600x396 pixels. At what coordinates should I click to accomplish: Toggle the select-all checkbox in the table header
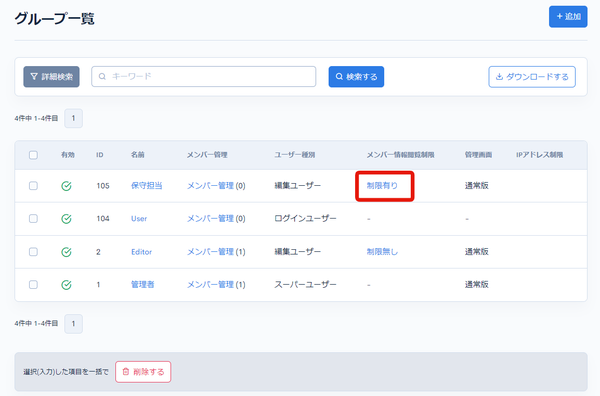pyautogui.click(x=33, y=155)
